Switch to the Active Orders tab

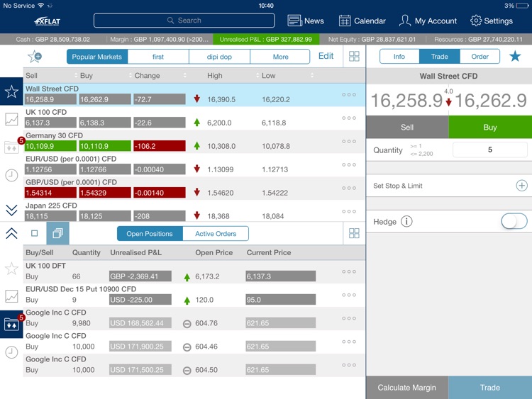(216, 234)
